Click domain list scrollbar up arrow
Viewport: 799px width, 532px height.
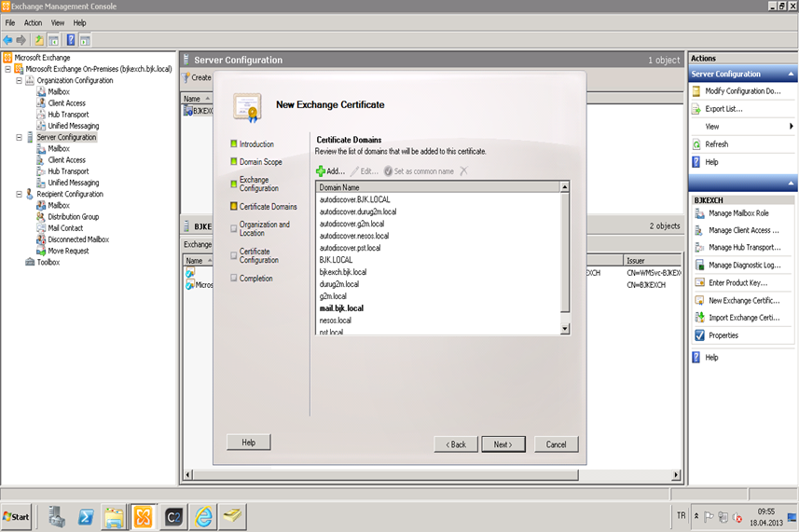click(x=565, y=187)
